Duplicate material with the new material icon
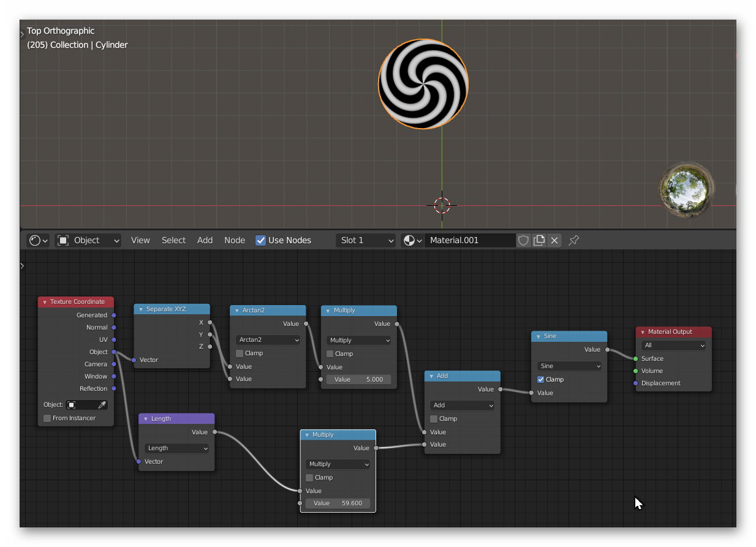 (x=539, y=240)
